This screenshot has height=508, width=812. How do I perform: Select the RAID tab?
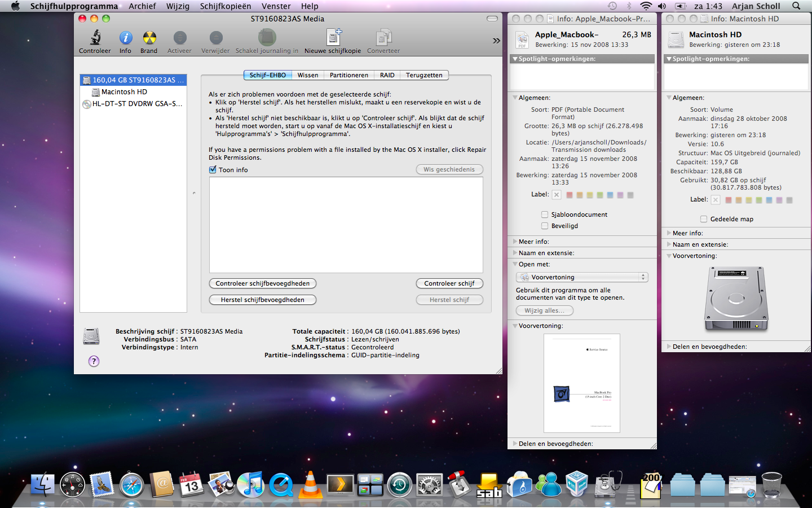click(387, 75)
